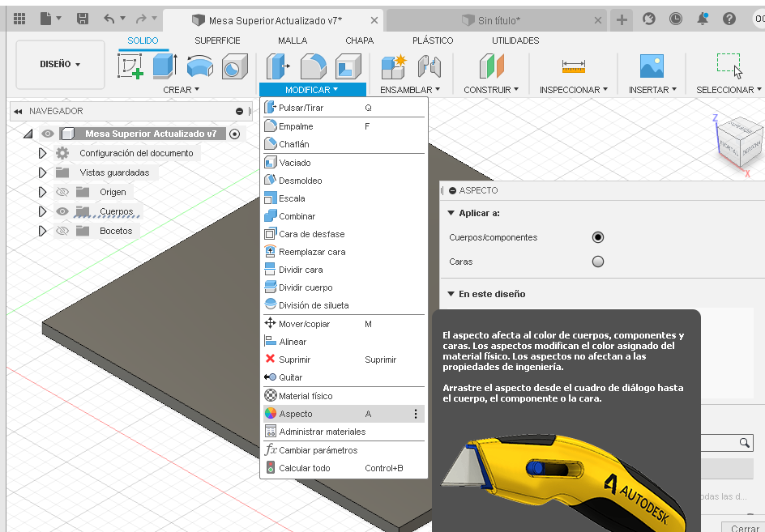This screenshot has width=765, height=532.
Task: Activate the component radio button in browser
Action: click(x=235, y=134)
